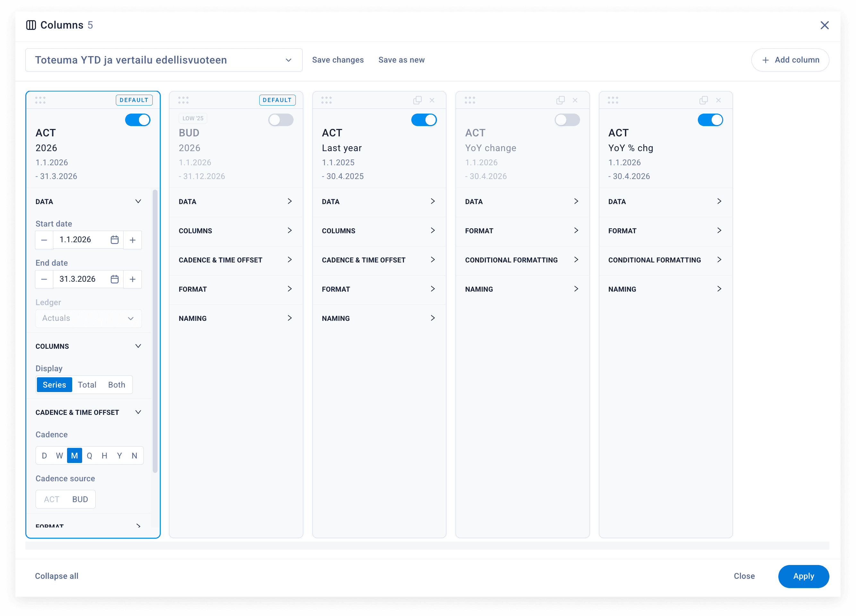This screenshot has height=616, width=856.
Task: Click the ACT 2026 card vertical scrollbar
Action: 155,331
